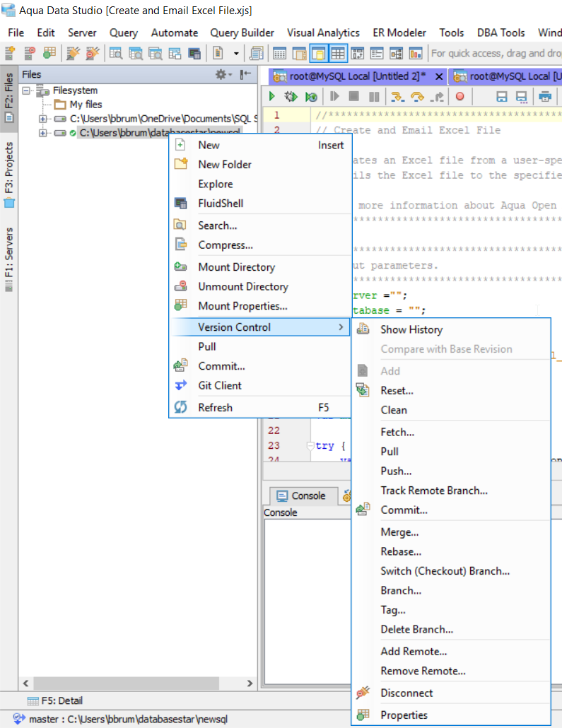Click the Refresh icon in context menu

pyautogui.click(x=182, y=408)
